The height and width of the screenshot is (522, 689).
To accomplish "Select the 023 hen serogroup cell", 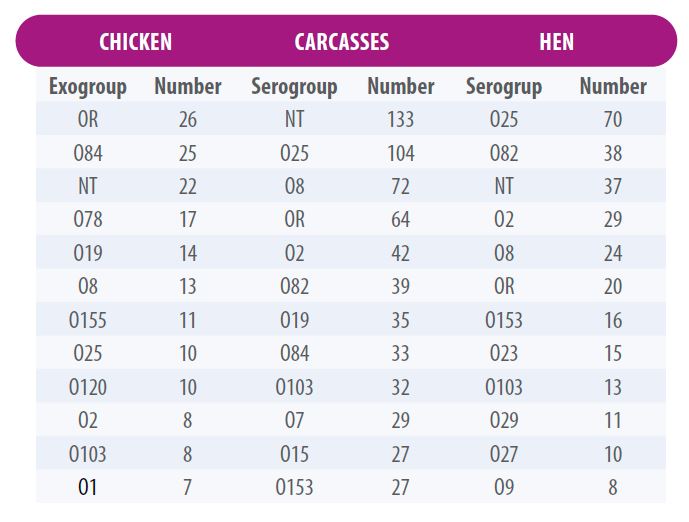I will 504,353.
